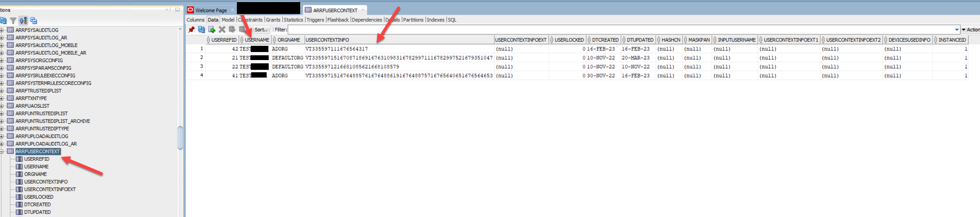Collapse all nodes in Connections panel

(x=34, y=21)
